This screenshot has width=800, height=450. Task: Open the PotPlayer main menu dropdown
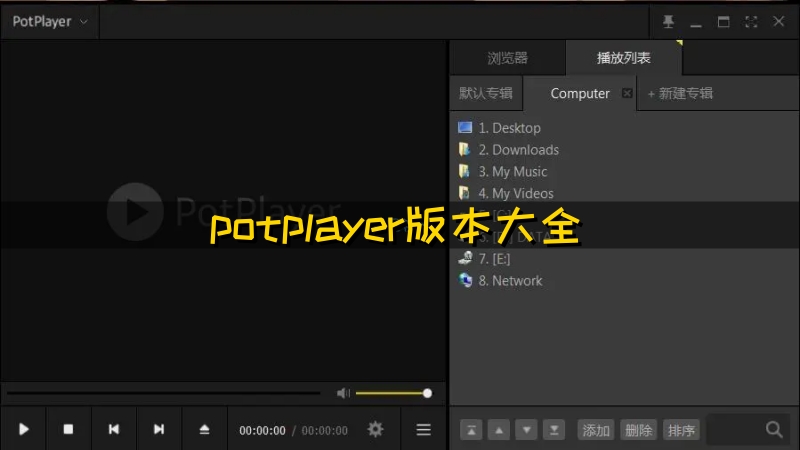click(50, 21)
